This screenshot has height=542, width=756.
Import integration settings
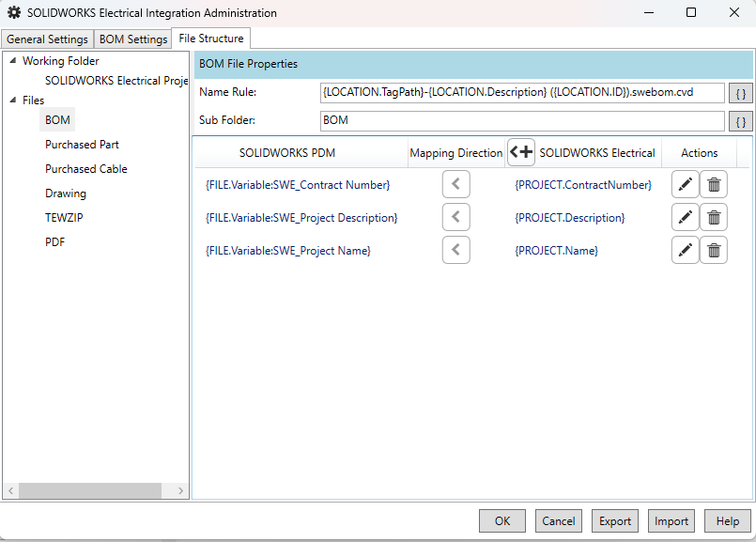coord(671,520)
